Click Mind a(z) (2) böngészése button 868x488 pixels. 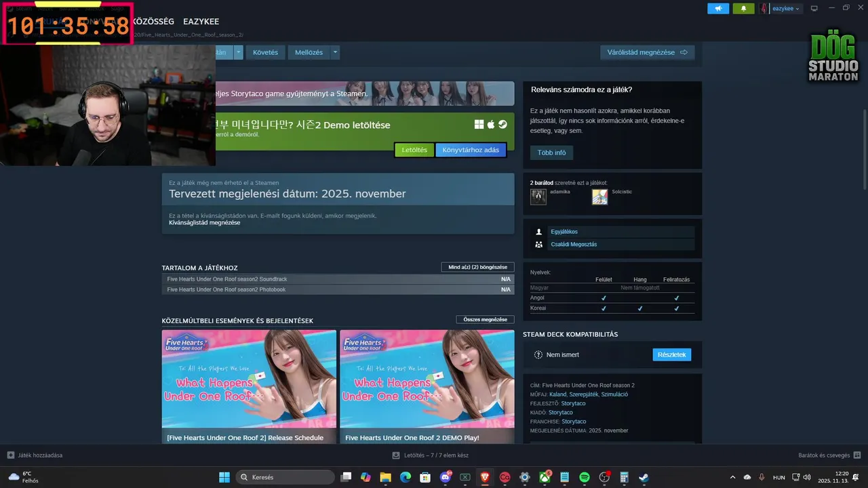point(477,267)
